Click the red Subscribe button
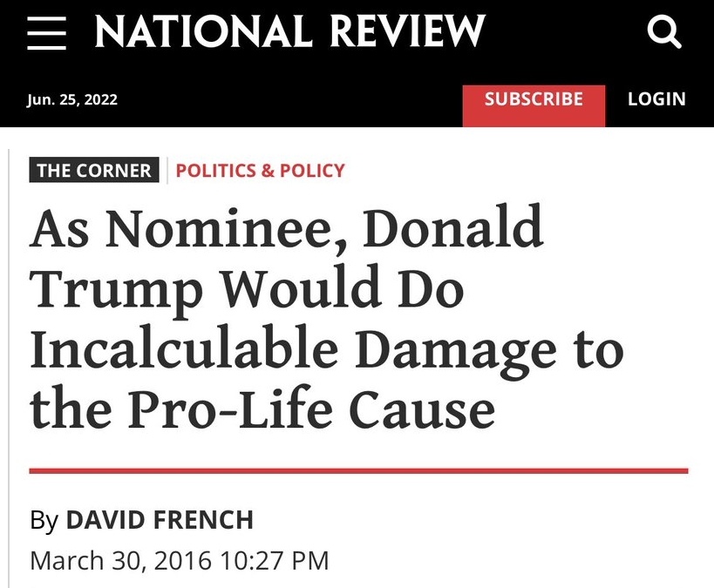Viewport: 714px width, 588px height. coord(534,99)
